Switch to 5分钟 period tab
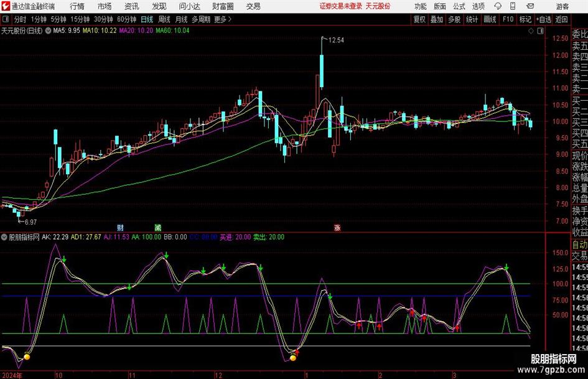588x379 pixels. pyautogui.click(x=58, y=19)
